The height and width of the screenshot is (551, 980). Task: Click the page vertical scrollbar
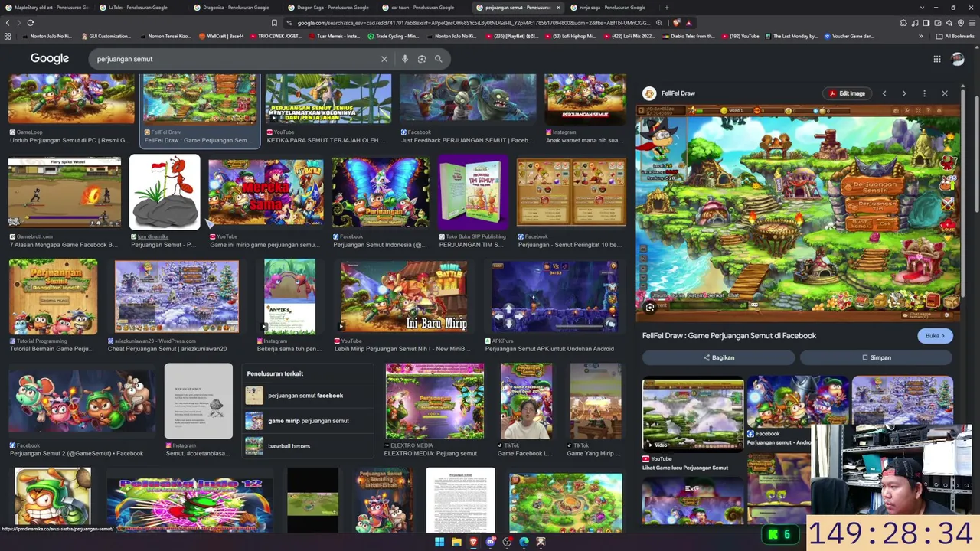[975, 153]
